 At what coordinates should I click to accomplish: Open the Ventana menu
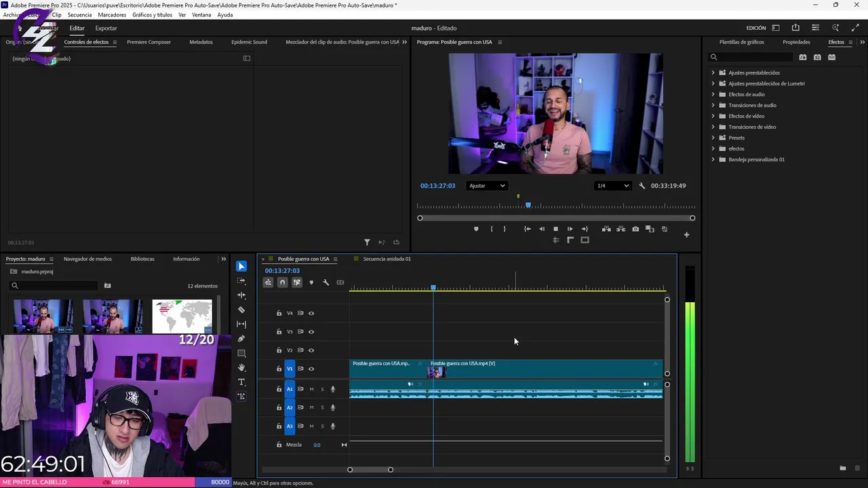click(201, 15)
